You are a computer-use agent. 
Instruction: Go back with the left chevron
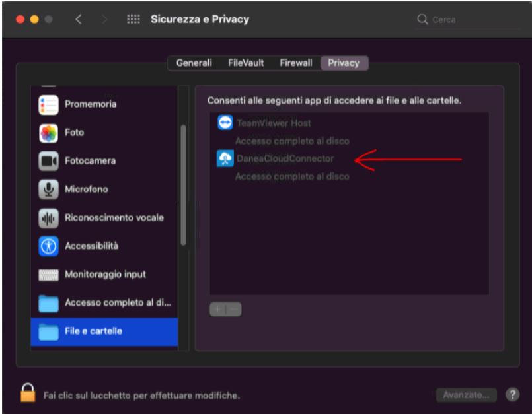[x=79, y=19]
